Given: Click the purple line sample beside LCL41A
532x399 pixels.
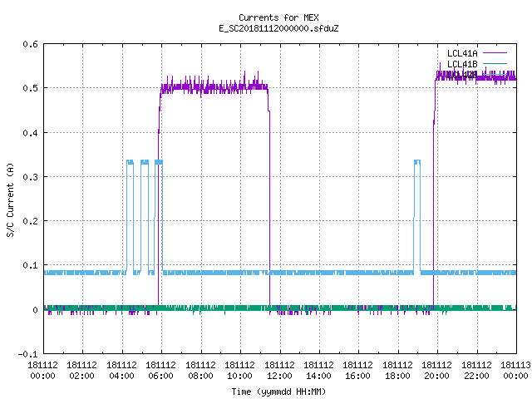Looking at the screenshot, I should [495, 53].
